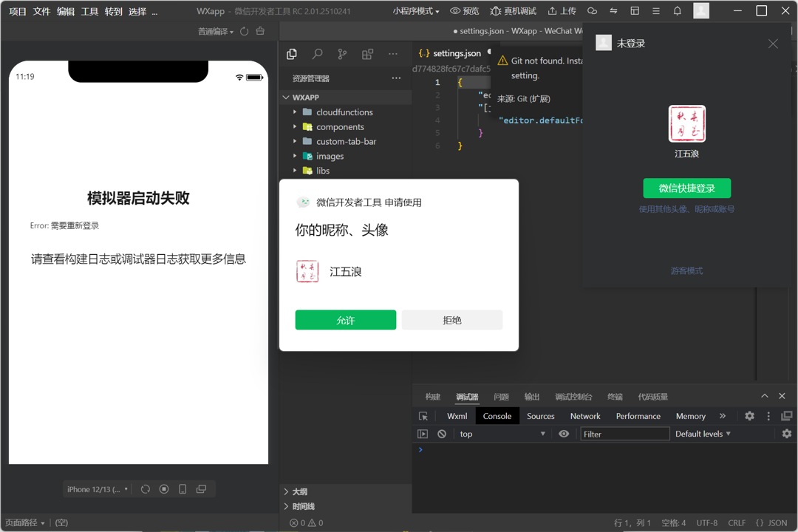Open the search icon in editor sidebar

(318, 54)
